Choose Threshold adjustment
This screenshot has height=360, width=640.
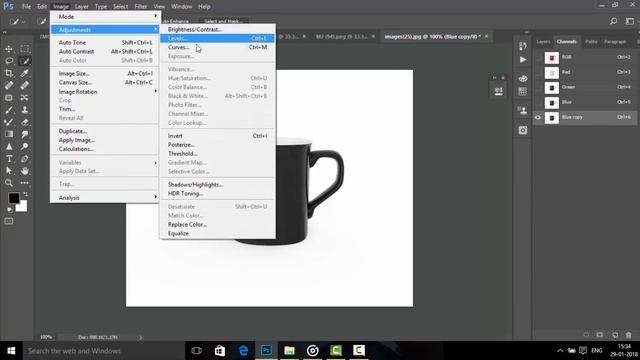[218, 154]
